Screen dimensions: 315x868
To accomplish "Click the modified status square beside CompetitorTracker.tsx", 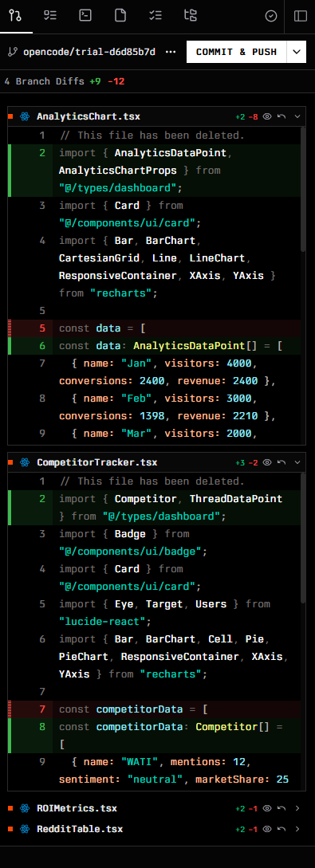I will pos(10,462).
